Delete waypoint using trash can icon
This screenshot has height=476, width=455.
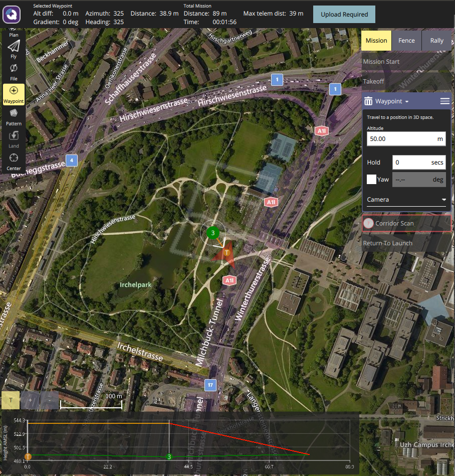click(368, 101)
